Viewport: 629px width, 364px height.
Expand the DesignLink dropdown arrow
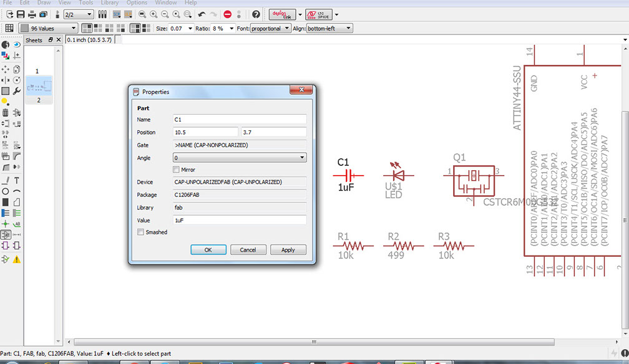tap(300, 15)
